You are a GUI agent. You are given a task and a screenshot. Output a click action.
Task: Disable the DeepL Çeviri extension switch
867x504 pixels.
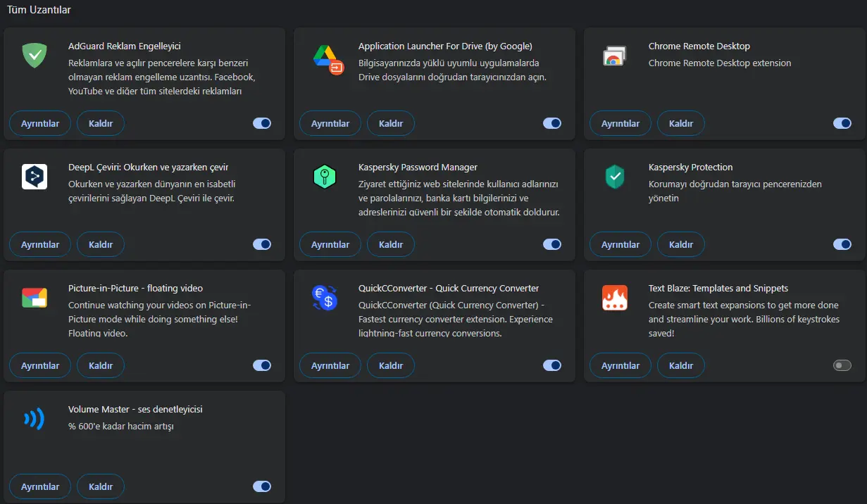[262, 244]
